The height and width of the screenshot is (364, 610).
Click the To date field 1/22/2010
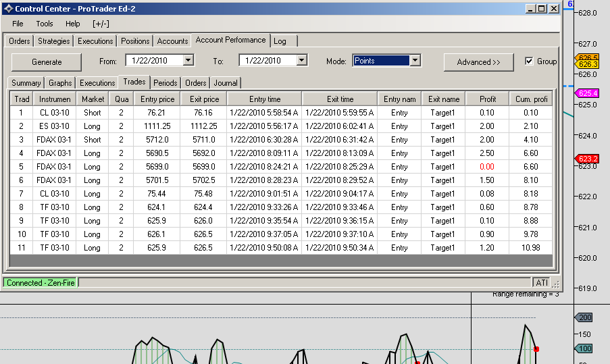(x=268, y=60)
